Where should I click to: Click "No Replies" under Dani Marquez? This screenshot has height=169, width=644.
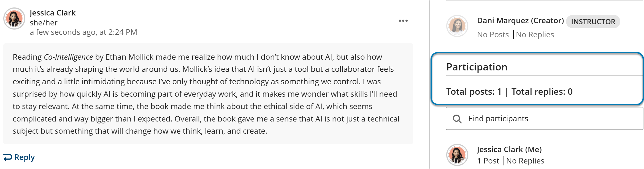[x=535, y=35]
